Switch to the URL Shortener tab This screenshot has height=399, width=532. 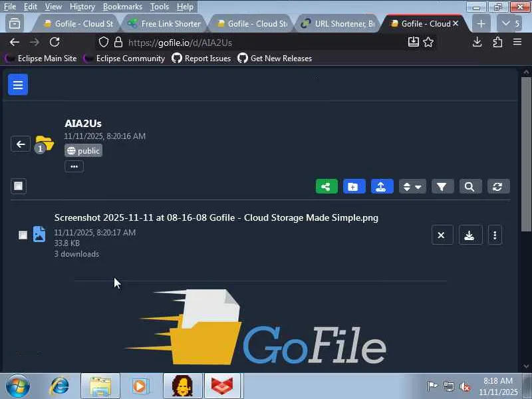coord(338,24)
